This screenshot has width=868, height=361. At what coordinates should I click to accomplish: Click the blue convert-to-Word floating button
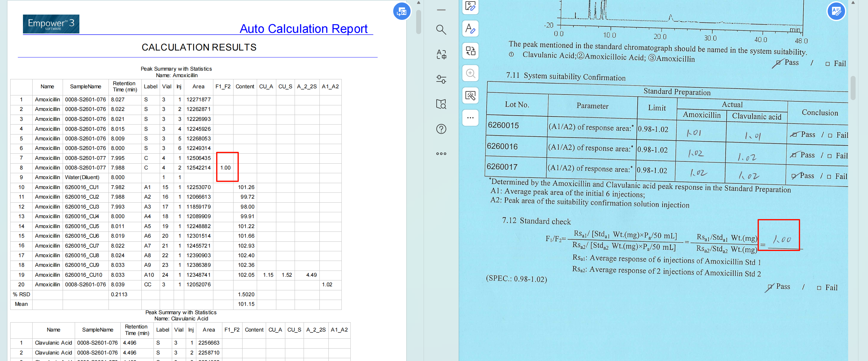point(402,11)
